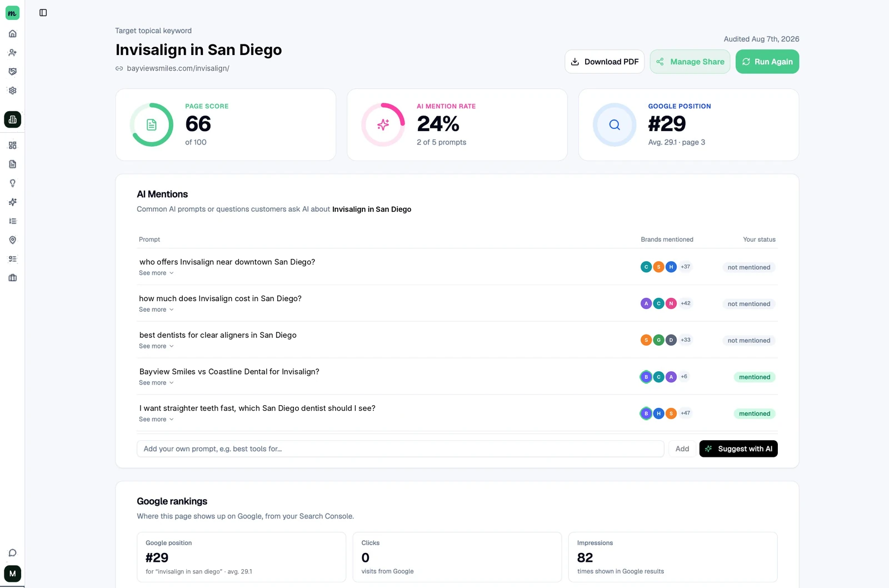
Task: Open the settings gear sidebar icon
Action: 12,91
